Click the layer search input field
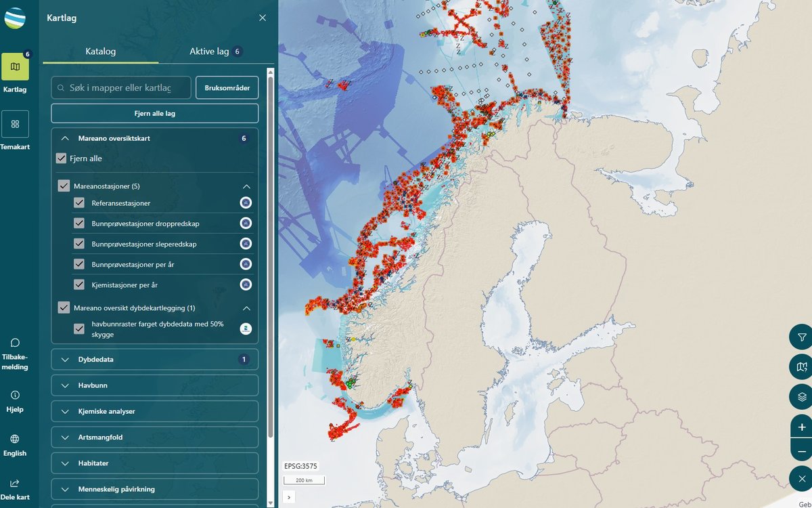 click(120, 88)
